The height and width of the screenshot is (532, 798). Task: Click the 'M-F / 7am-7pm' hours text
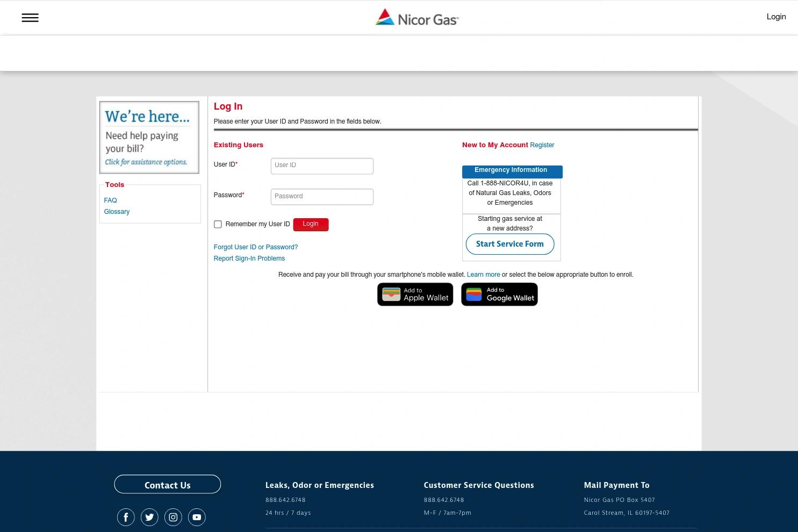pos(447,513)
